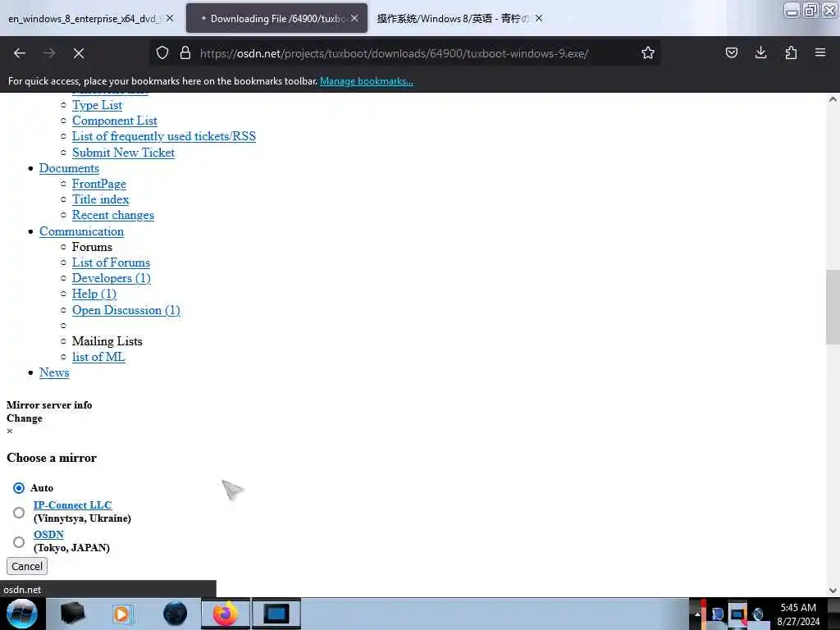Go back using the back arrow
Screen dimensions: 840x630
click(20, 53)
